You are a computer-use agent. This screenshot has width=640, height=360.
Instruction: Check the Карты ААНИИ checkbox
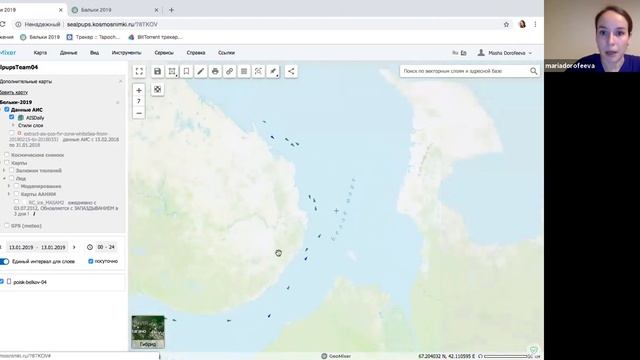tap(16, 194)
